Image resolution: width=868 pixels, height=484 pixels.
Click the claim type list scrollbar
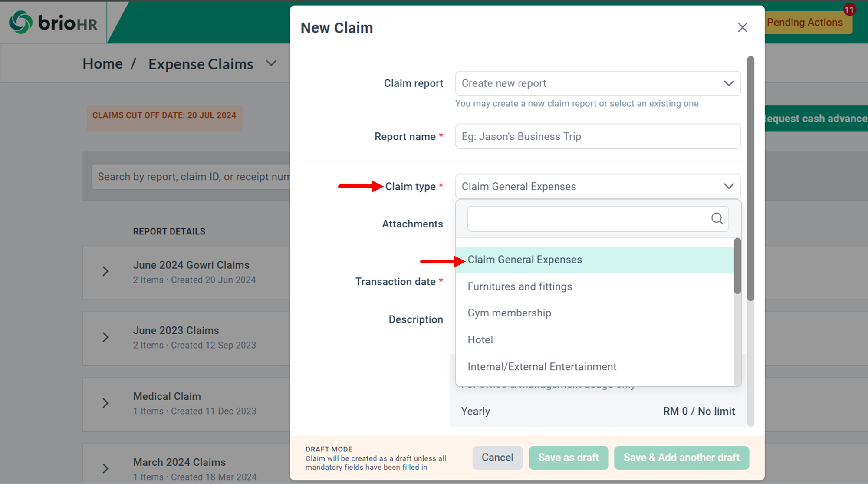click(737, 266)
